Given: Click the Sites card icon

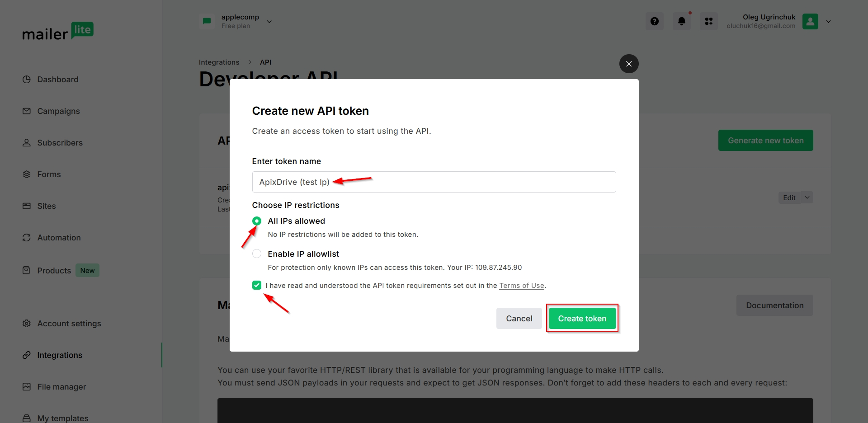Looking at the screenshot, I should tap(27, 206).
